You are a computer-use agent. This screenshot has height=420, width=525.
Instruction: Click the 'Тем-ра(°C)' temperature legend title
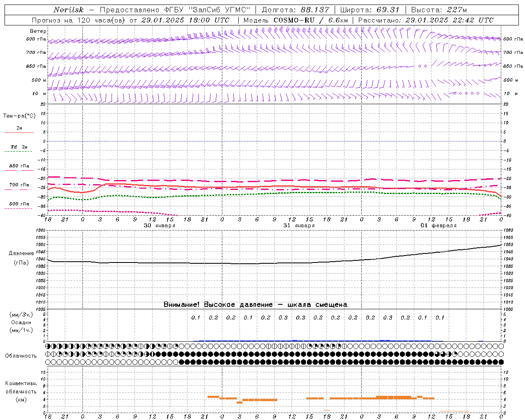coord(19,116)
